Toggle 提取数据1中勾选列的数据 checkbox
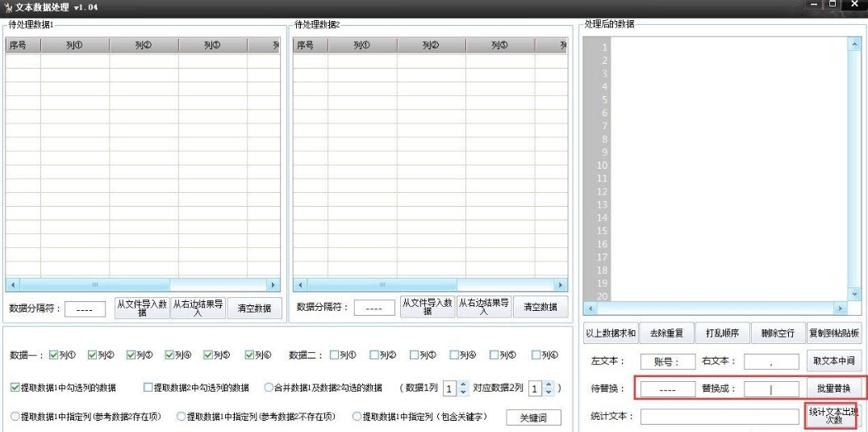The width and height of the screenshot is (868, 432). click(x=15, y=388)
